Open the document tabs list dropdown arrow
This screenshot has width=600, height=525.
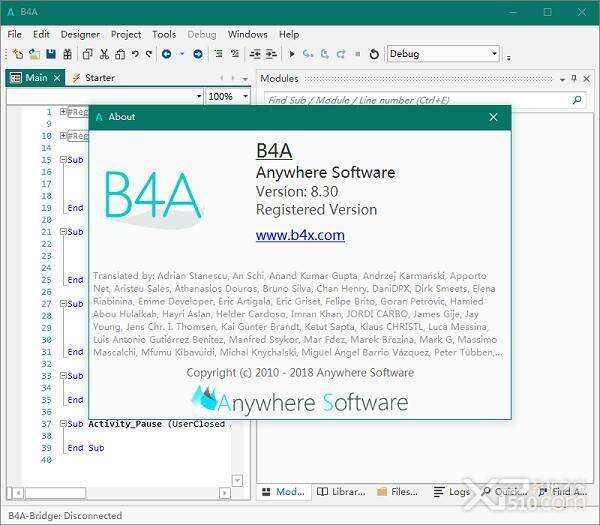pyautogui.click(x=245, y=79)
